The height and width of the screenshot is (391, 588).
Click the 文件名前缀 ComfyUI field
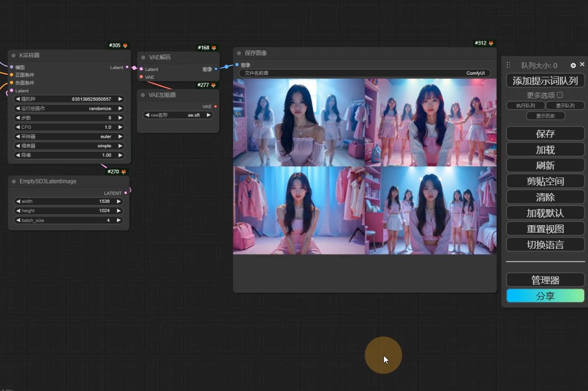click(x=364, y=73)
